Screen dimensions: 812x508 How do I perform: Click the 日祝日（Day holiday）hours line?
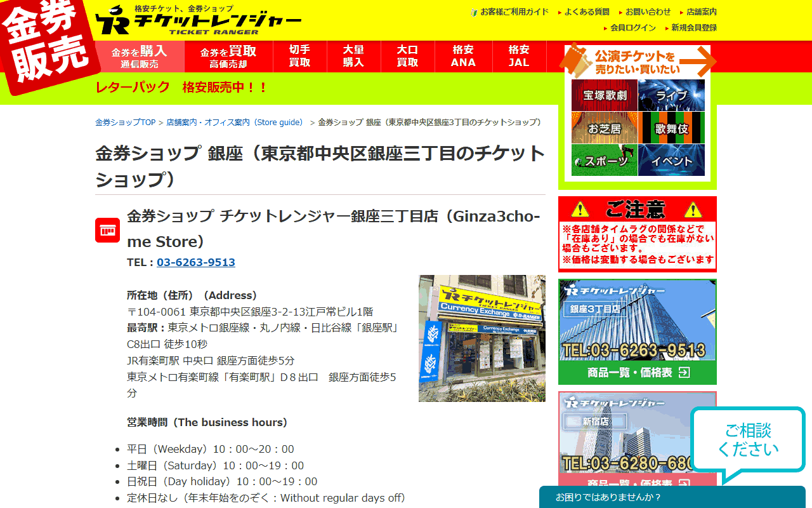tap(222, 481)
